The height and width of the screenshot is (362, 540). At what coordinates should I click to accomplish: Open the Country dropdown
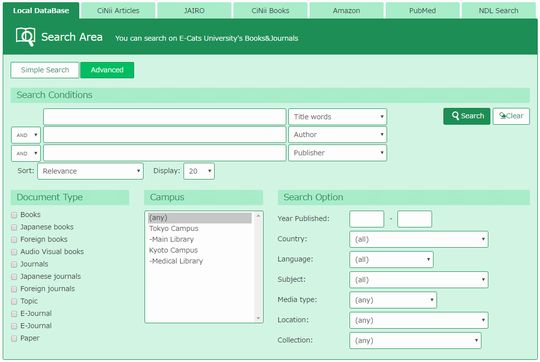419,239
